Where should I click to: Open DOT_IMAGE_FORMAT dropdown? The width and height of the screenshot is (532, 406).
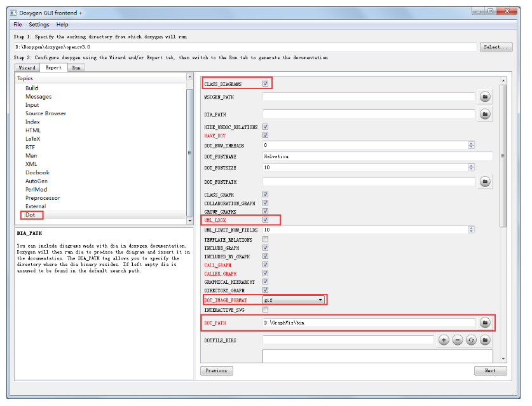click(294, 300)
